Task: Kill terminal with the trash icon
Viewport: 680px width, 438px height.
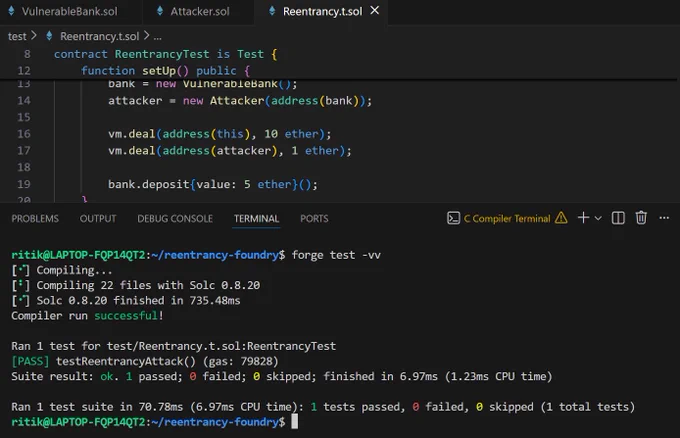Action: tap(641, 218)
